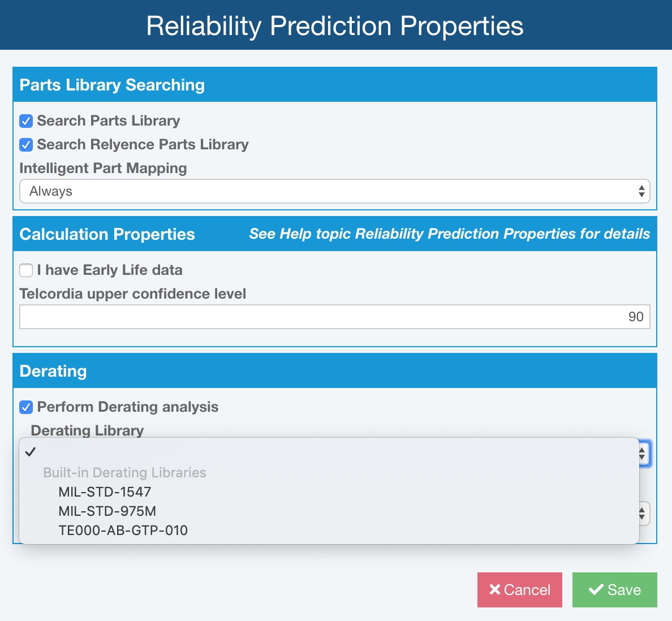Screen dimensions: 672x621
Task: Click the Help topic hint text
Action: click(449, 234)
